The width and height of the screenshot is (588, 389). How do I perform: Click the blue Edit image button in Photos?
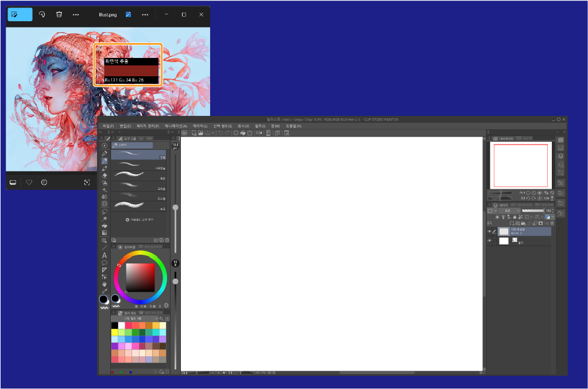click(20, 14)
